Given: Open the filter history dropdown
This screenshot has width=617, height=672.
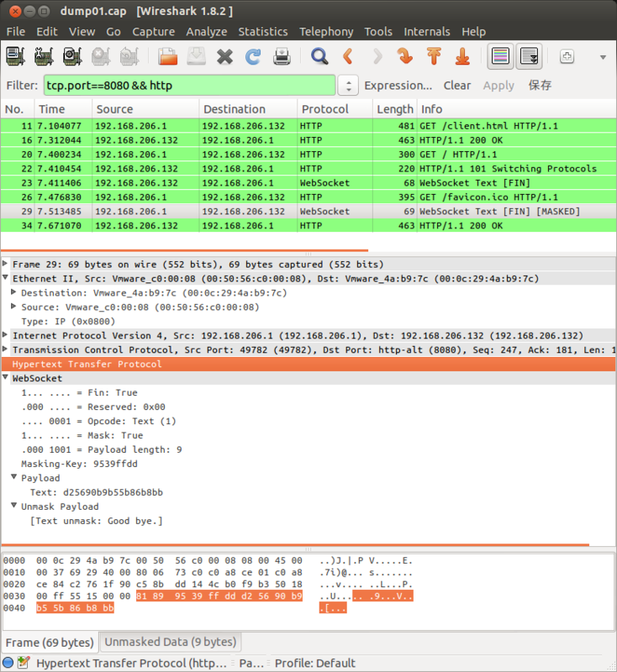Looking at the screenshot, I should [x=348, y=86].
